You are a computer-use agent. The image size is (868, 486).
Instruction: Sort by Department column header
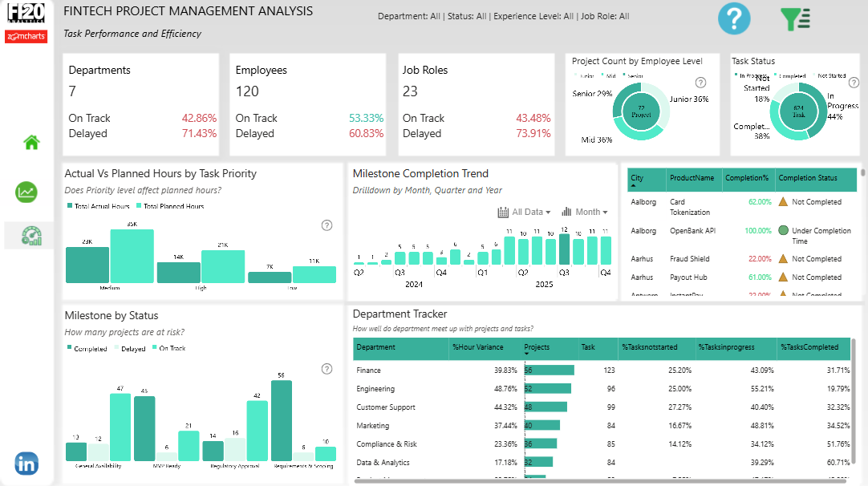click(400, 349)
